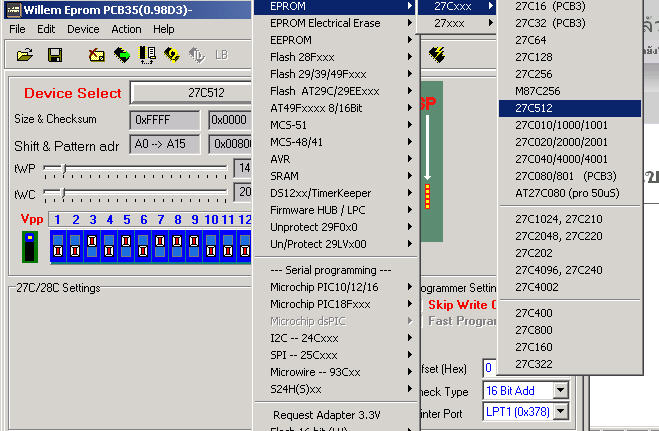Screen dimensions: 659x431
Task: Click the Offset (Hex) input field
Action: pos(490,368)
